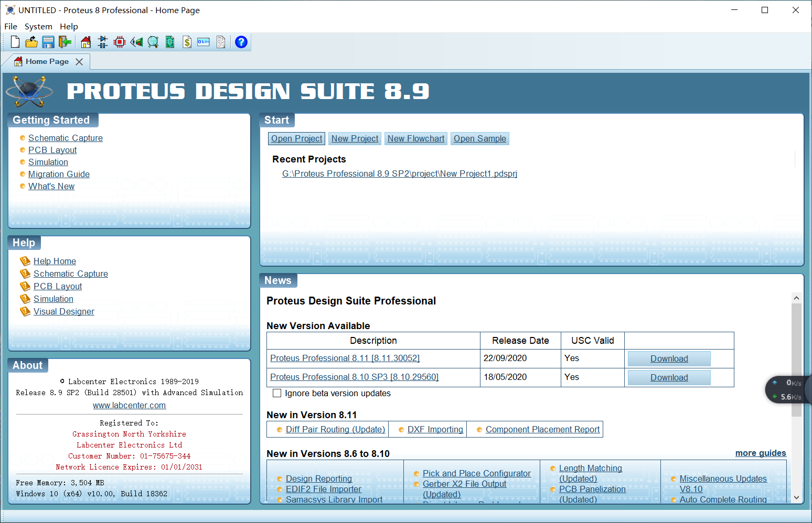
Task: Open the Length Matching (Updated) link
Action: [590, 473]
